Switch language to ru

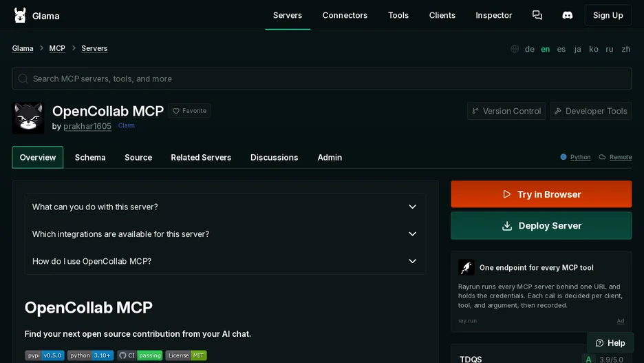tap(610, 50)
